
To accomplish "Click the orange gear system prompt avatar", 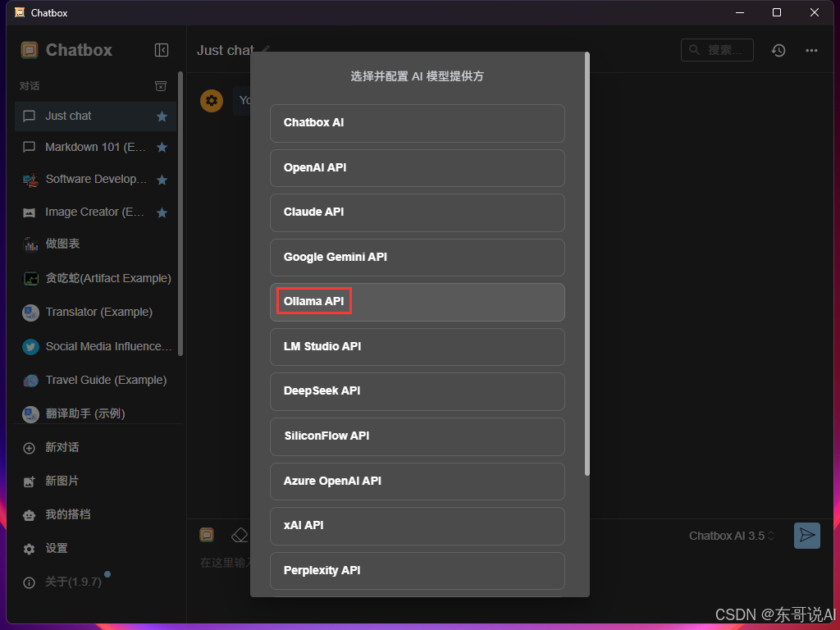I will coord(212,100).
